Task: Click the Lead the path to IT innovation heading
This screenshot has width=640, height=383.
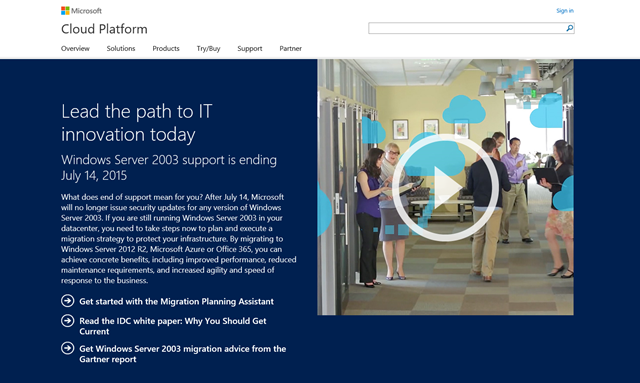Action: [x=137, y=122]
